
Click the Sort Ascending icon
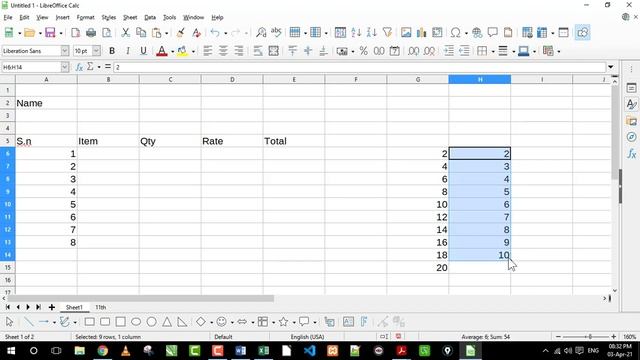(356, 33)
